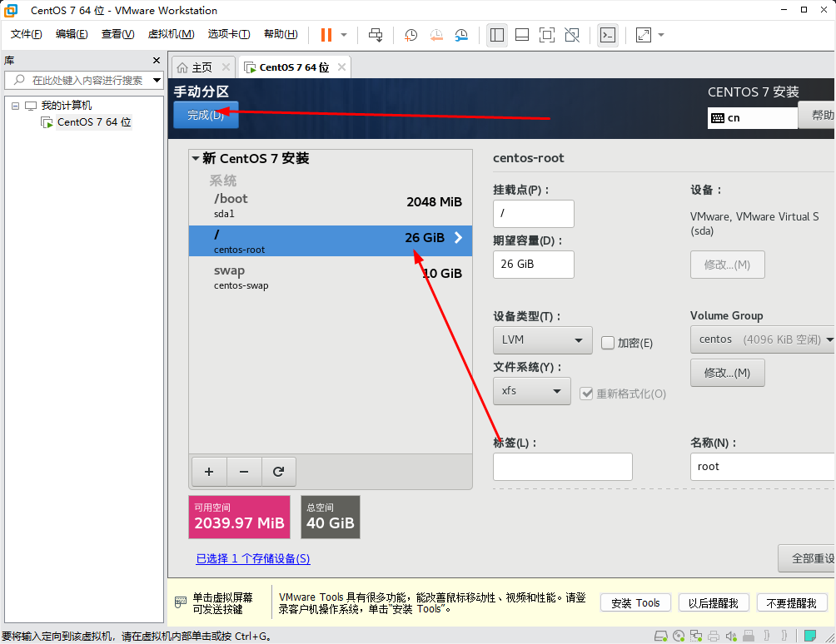Open the manage snapshots tool
Viewport: 836px width, 644px height.
click(x=462, y=35)
